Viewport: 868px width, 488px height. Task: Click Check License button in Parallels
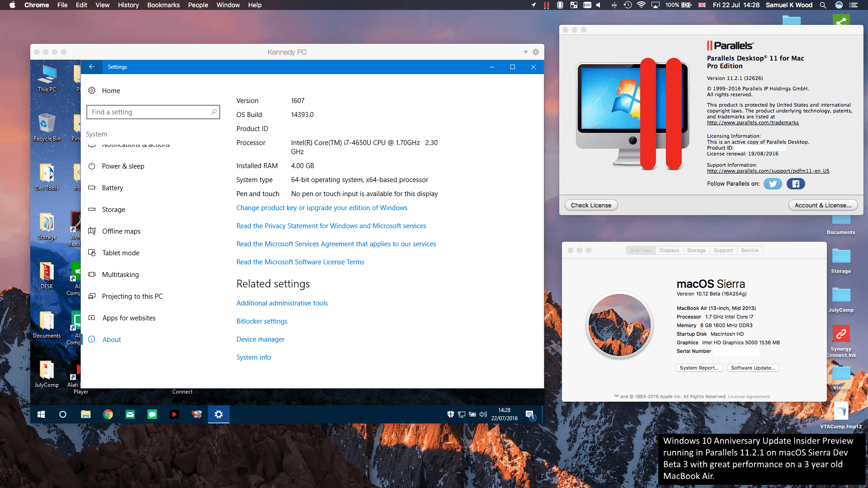(591, 205)
